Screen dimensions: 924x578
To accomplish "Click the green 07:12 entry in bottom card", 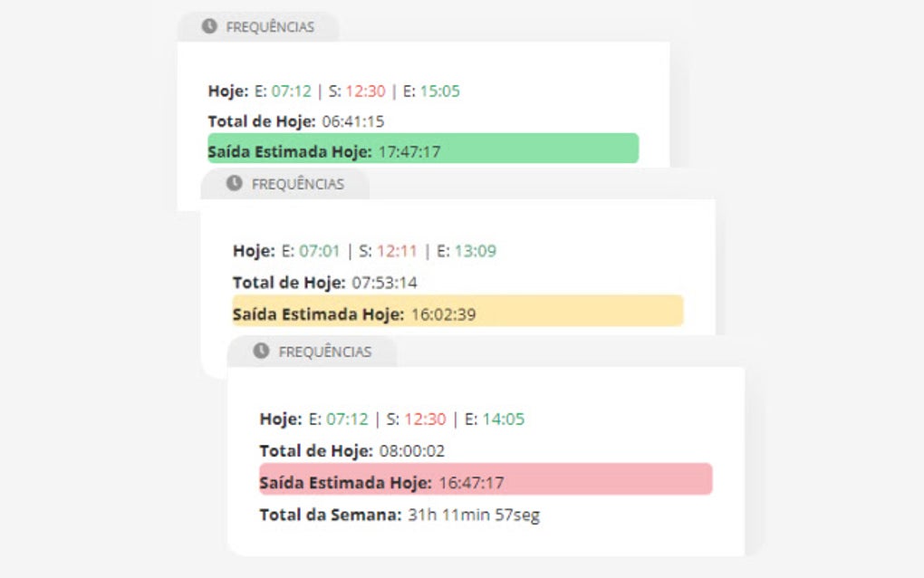I will point(347,419).
